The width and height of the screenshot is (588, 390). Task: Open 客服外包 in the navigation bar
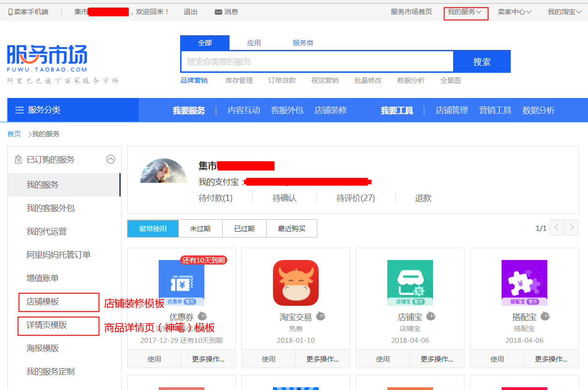click(x=287, y=110)
